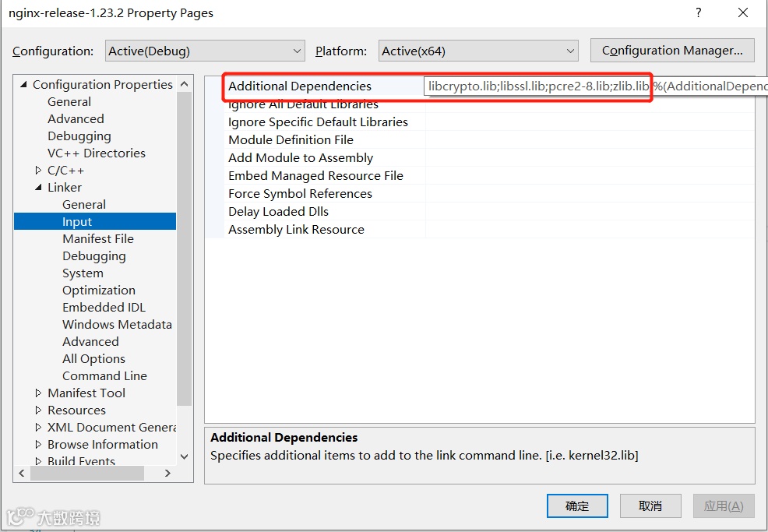Expand the Manifest Tool node
Screen dimensions: 768x532
coord(38,393)
